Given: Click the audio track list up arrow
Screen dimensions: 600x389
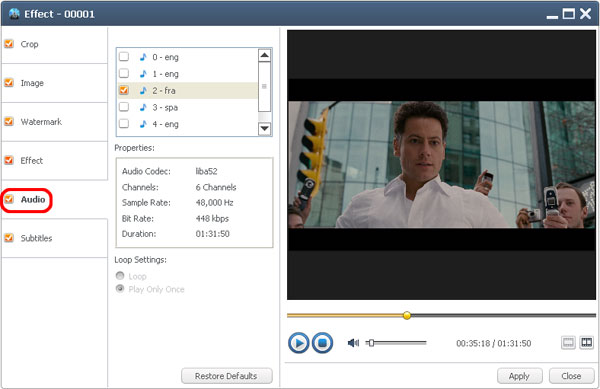Looking at the screenshot, I should (264, 55).
